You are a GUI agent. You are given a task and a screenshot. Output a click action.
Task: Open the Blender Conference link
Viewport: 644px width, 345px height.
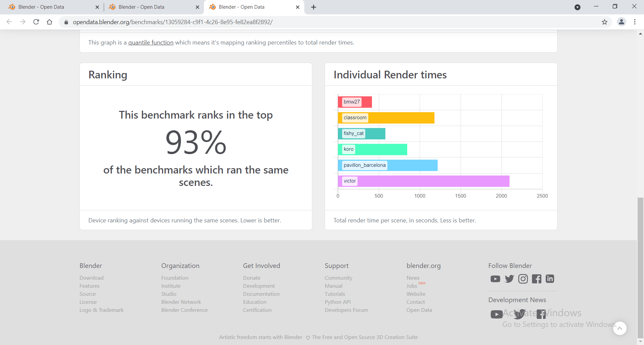(x=184, y=310)
